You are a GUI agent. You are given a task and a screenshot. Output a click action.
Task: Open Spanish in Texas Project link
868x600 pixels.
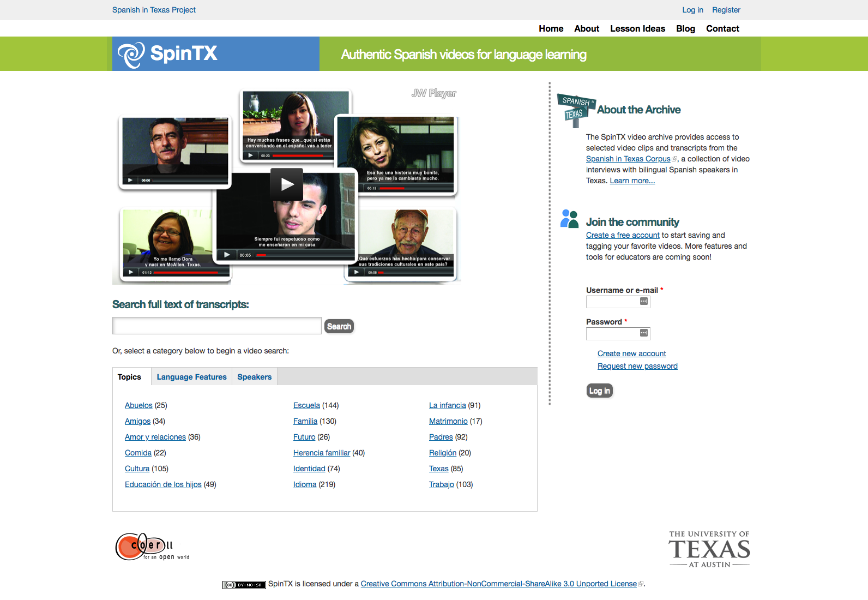tap(154, 10)
